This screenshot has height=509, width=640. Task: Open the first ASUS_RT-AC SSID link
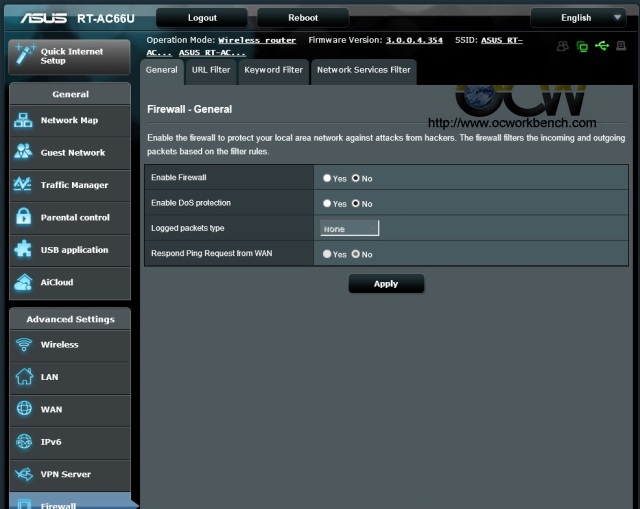502,40
